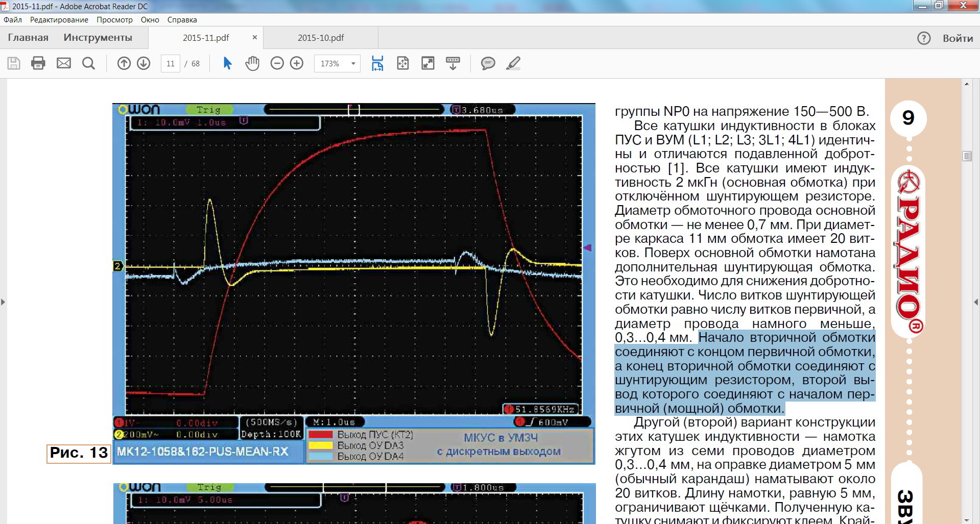The image size is (980, 524).
Task: Click the page number field
Action: 171,64
